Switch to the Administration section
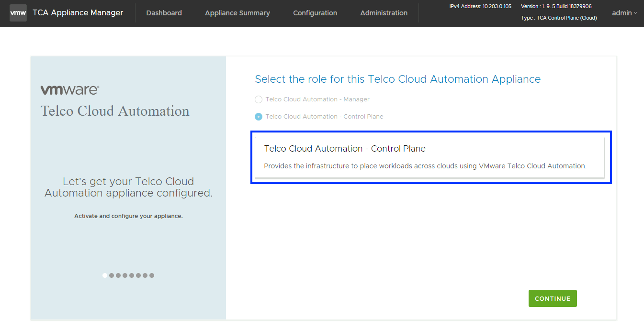The height and width of the screenshot is (329, 644). 384,13
